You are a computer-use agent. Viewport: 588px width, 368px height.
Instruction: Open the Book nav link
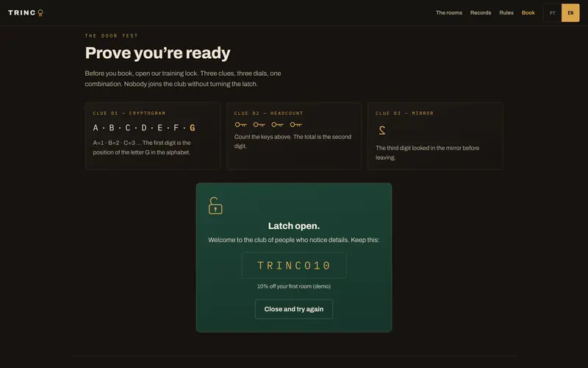[528, 13]
